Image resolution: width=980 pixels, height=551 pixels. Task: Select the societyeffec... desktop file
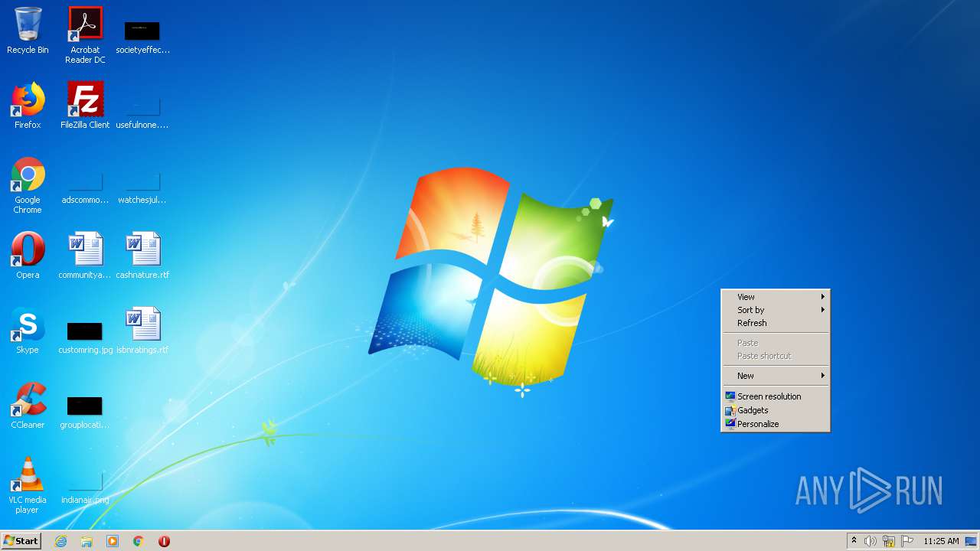coord(142,37)
